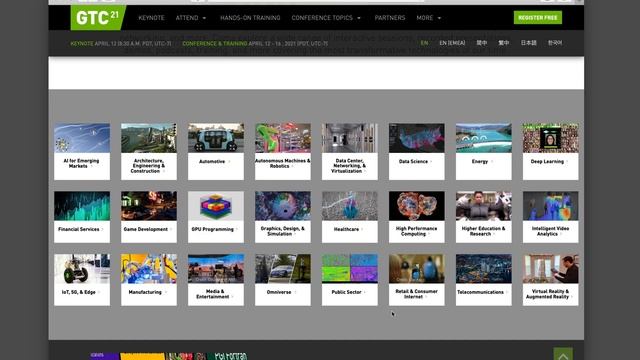Open Architecture, Engineering & Construction thumbnail

149,138
